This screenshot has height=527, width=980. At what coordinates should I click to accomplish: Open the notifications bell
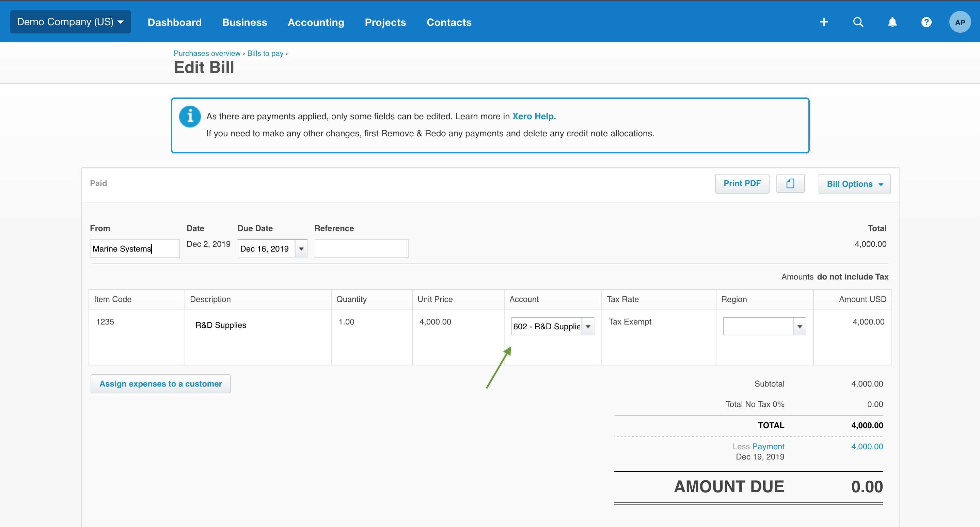[892, 22]
